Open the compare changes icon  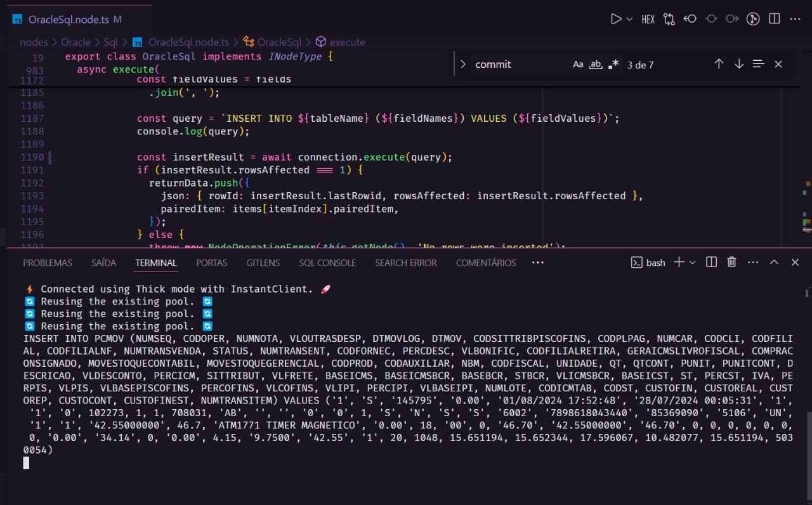(669, 19)
